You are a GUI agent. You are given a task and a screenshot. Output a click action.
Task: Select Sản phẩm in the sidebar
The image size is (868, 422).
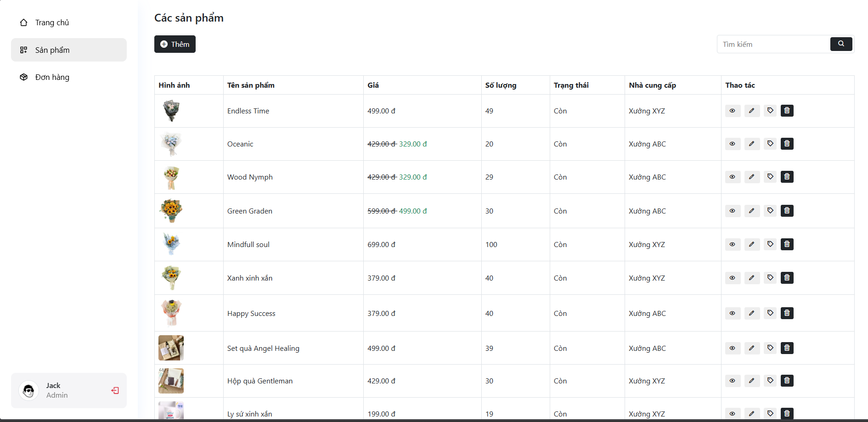52,50
